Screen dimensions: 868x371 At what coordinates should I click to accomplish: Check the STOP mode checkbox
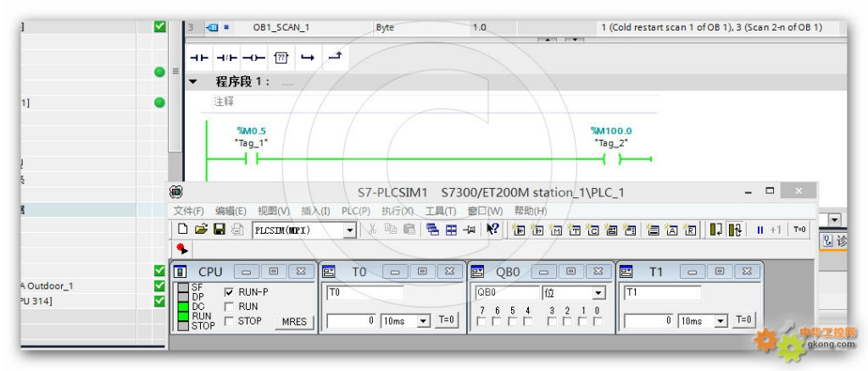tap(229, 321)
